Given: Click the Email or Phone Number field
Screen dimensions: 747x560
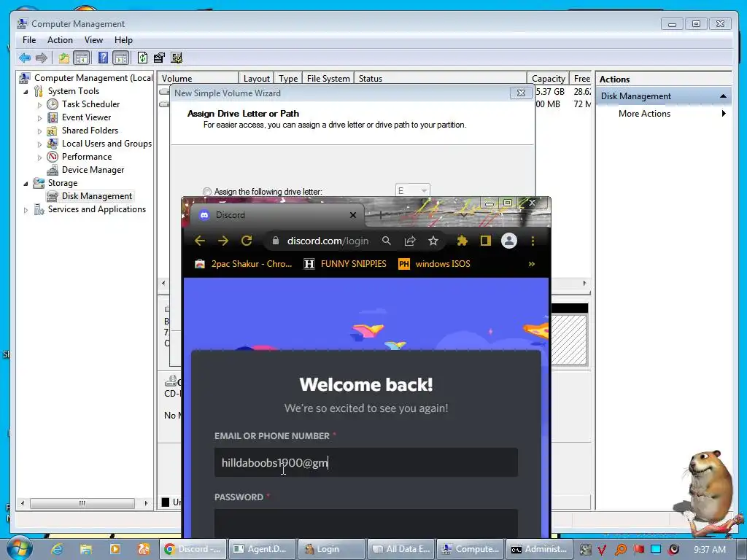Looking at the screenshot, I should tap(366, 462).
